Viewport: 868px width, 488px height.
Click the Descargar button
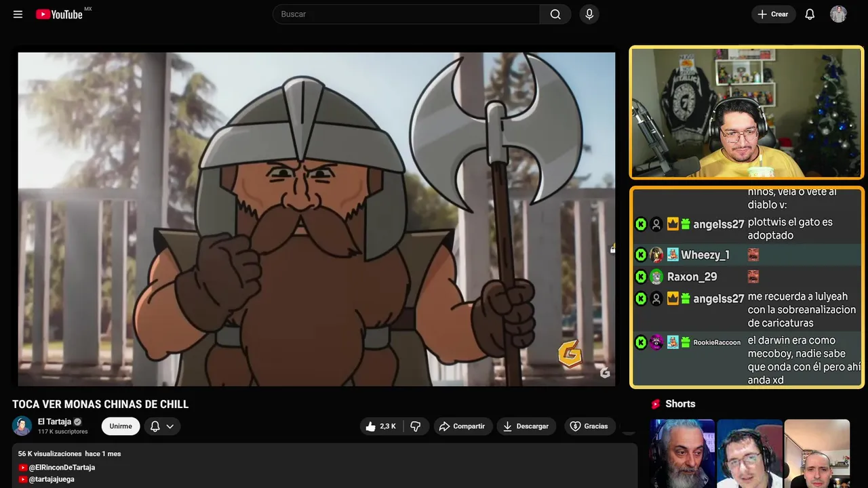click(526, 426)
